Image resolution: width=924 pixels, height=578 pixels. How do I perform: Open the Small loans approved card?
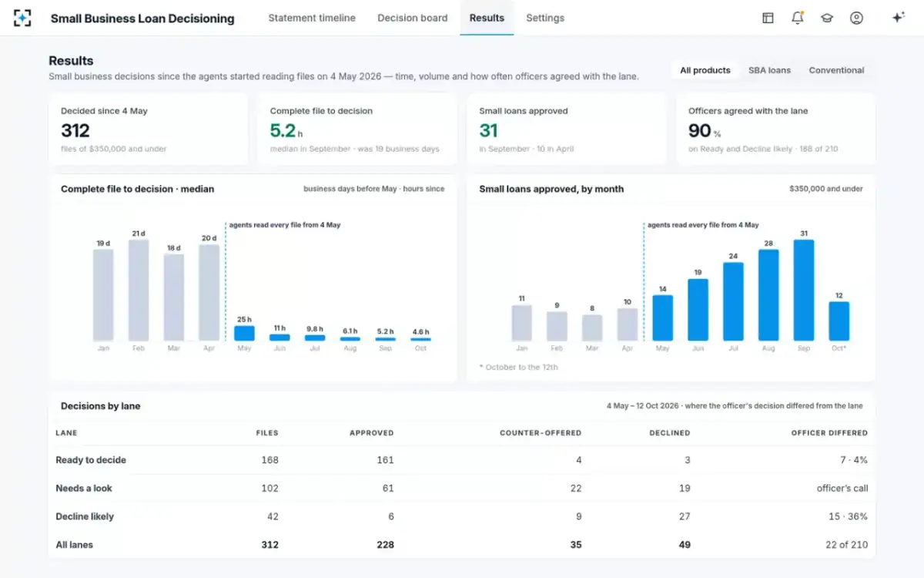(567, 129)
